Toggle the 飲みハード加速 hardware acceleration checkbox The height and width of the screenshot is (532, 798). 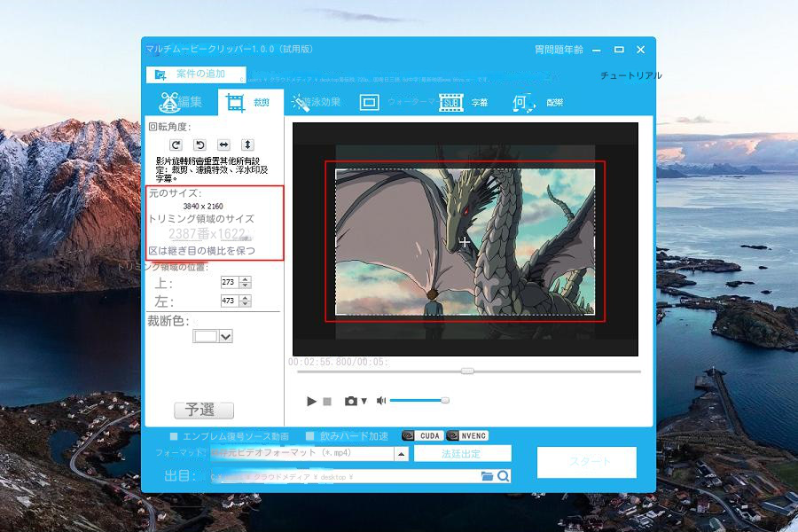tap(310, 436)
